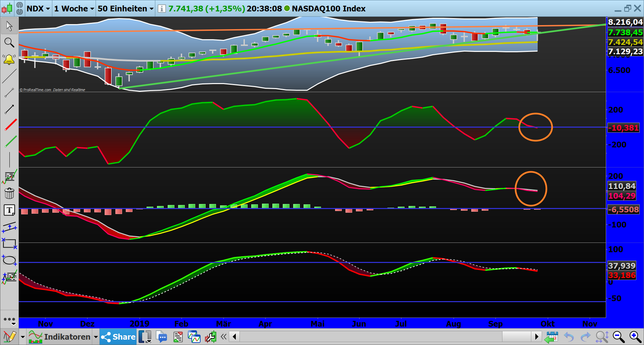Select the ellipse drawing tool

(x=9, y=260)
